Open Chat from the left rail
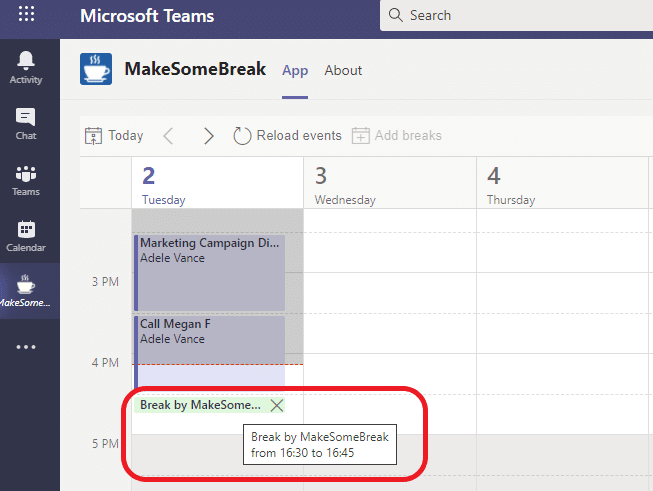The height and width of the screenshot is (491, 653). (26, 124)
